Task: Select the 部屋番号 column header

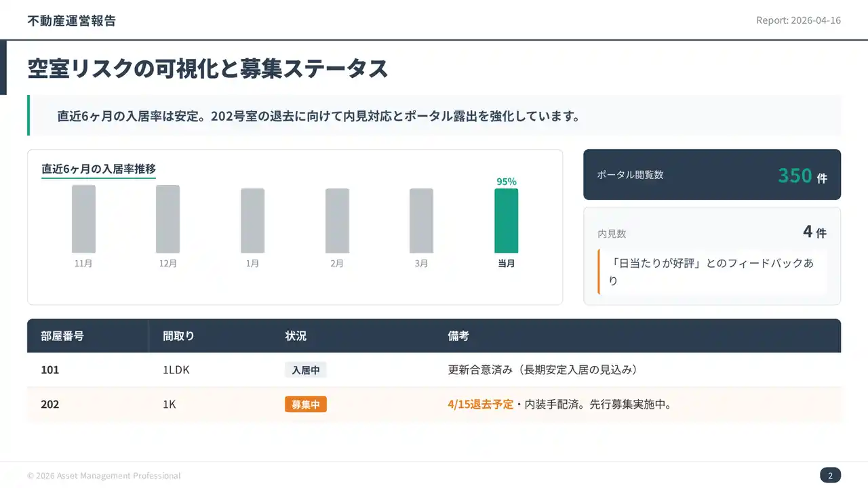Action: click(x=62, y=335)
